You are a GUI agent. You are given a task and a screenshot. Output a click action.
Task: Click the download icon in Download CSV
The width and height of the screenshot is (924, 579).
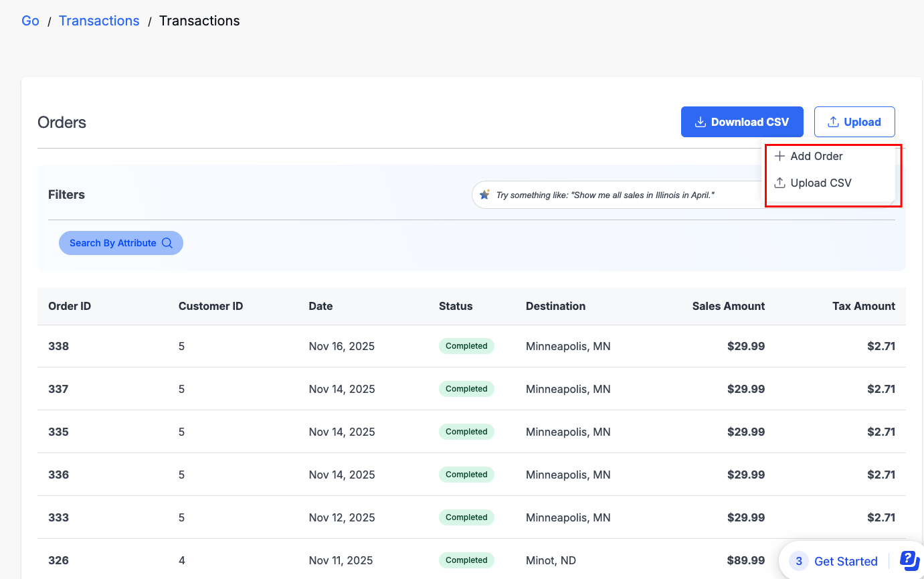point(701,122)
